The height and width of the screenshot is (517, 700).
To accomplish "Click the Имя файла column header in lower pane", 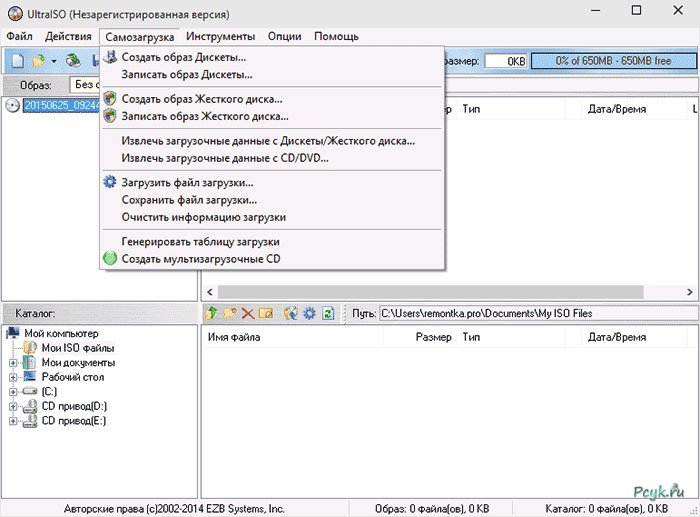I will [234, 338].
